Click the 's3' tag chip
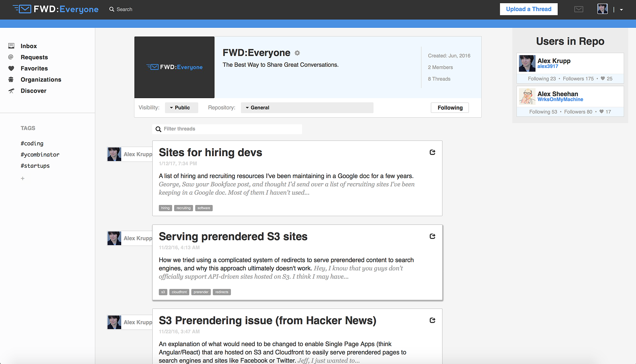This screenshot has height=364, width=636. coord(163,292)
